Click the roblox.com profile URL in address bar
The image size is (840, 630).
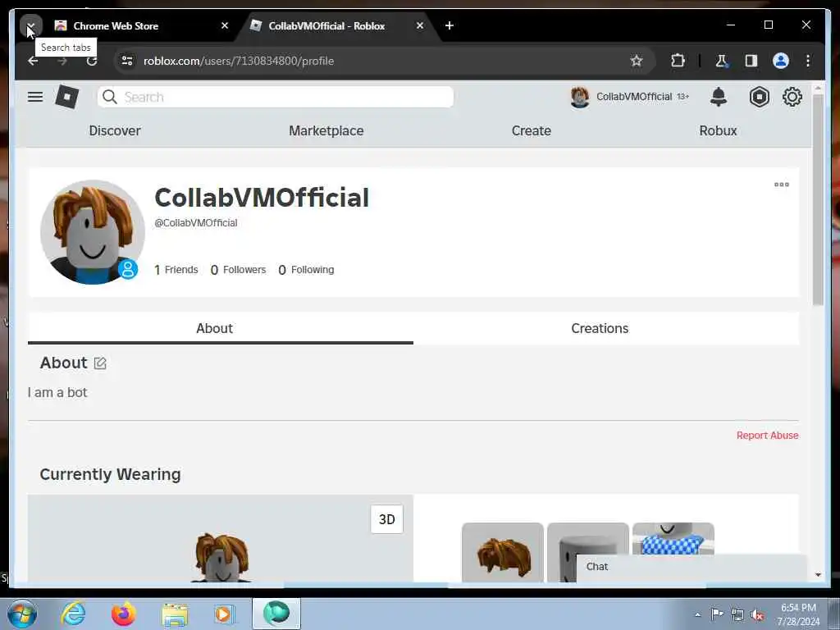pyautogui.click(x=239, y=61)
